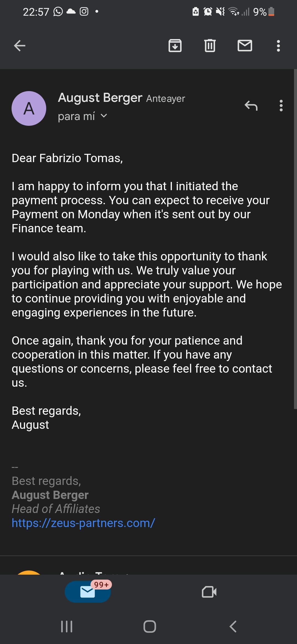Viewport: 297px width, 644px height.
Task: Tap August Berger's purple avatar
Action: pyautogui.click(x=29, y=108)
